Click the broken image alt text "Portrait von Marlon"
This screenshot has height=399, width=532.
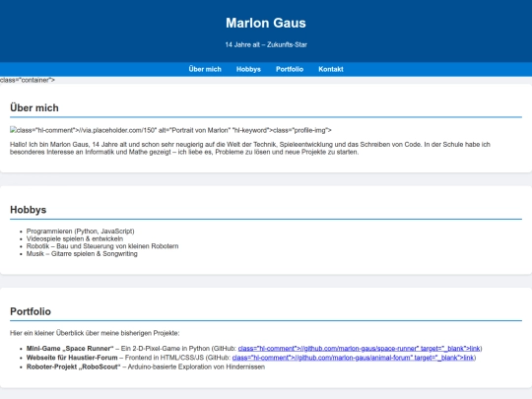200,130
